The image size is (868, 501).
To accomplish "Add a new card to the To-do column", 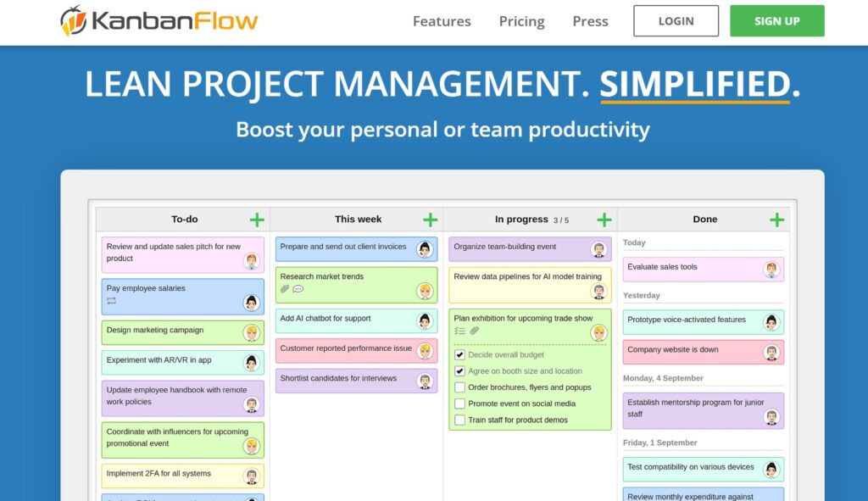I will coord(255,219).
